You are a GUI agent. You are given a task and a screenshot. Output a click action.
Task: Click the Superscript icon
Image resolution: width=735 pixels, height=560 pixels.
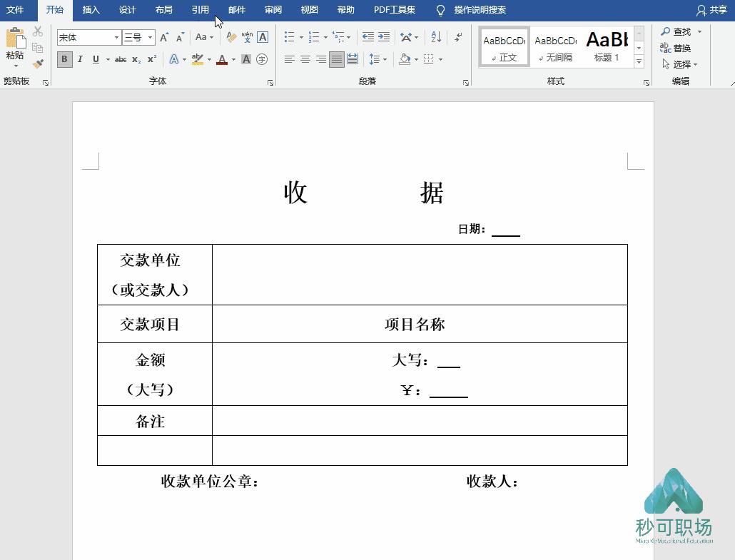153,58
